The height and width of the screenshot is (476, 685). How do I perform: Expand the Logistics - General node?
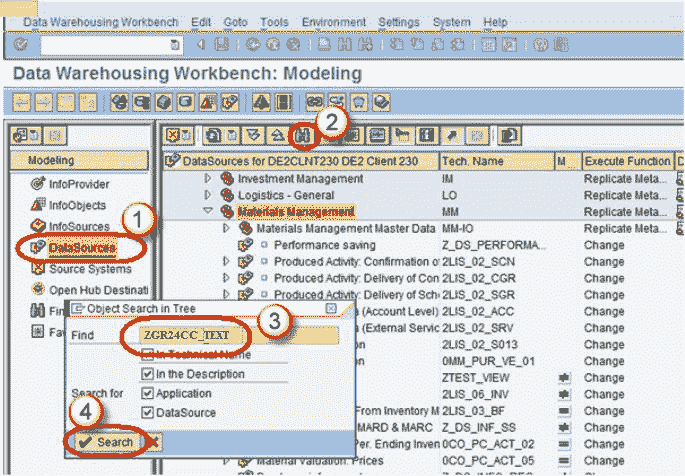pos(208,195)
